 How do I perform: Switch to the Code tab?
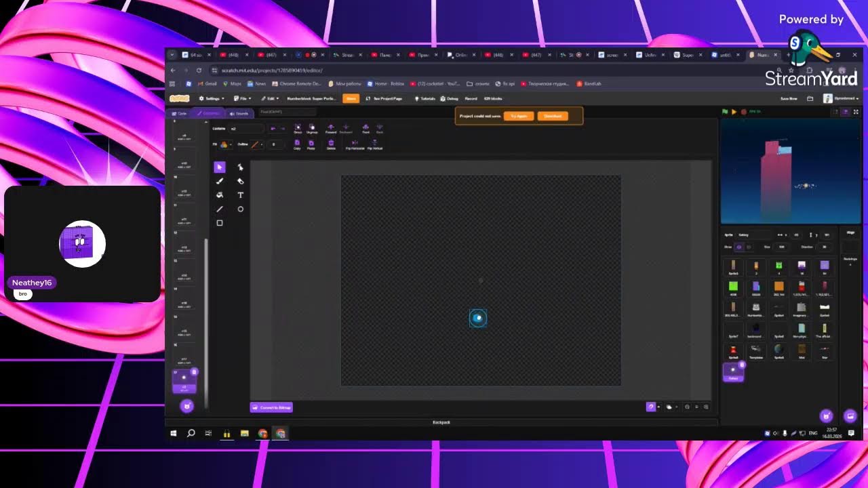(x=180, y=113)
